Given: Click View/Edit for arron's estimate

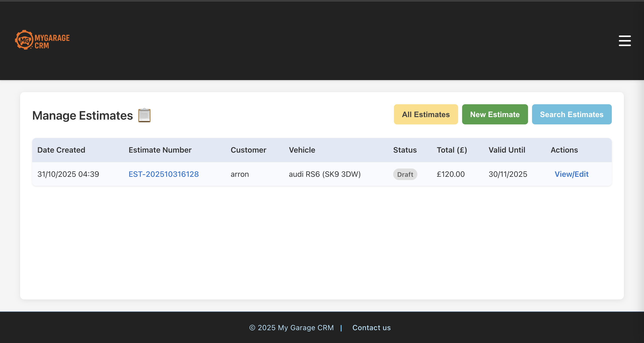Looking at the screenshot, I should coord(572,174).
